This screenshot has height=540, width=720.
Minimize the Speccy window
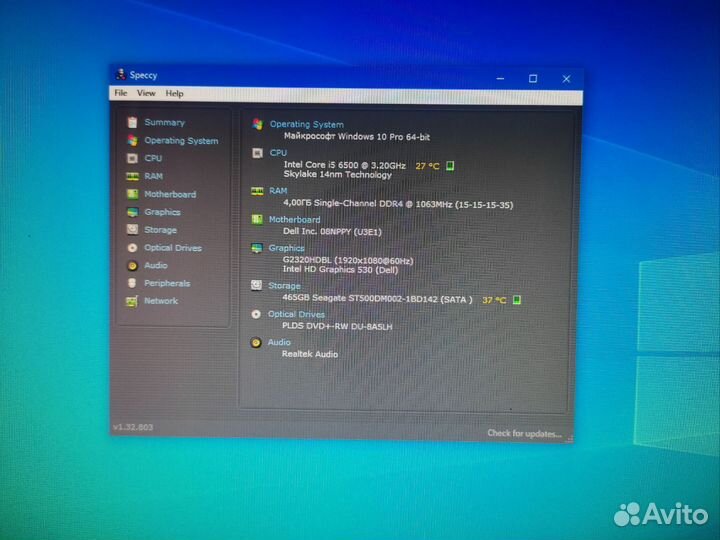[500, 79]
